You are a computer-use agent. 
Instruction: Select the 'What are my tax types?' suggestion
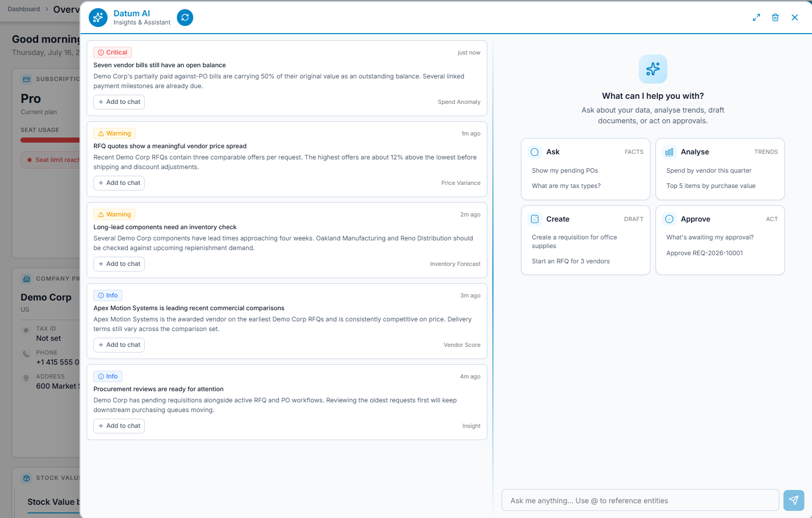click(566, 186)
